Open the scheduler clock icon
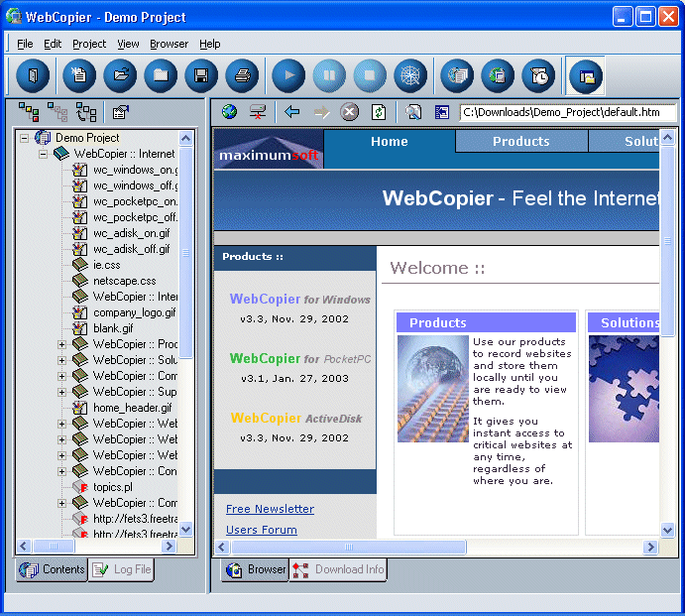The image size is (685, 616). point(538,76)
